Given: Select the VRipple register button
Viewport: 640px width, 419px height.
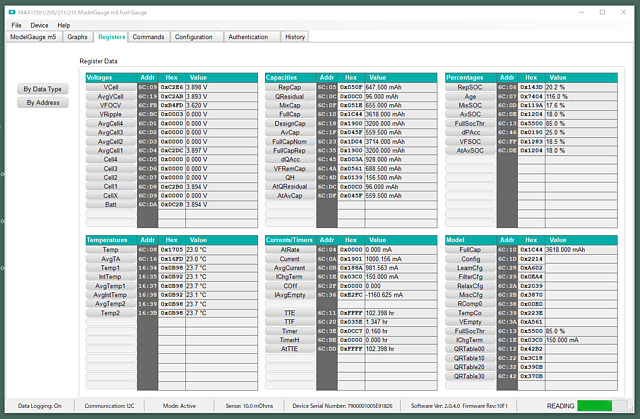Looking at the screenshot, I should point(111,114).
